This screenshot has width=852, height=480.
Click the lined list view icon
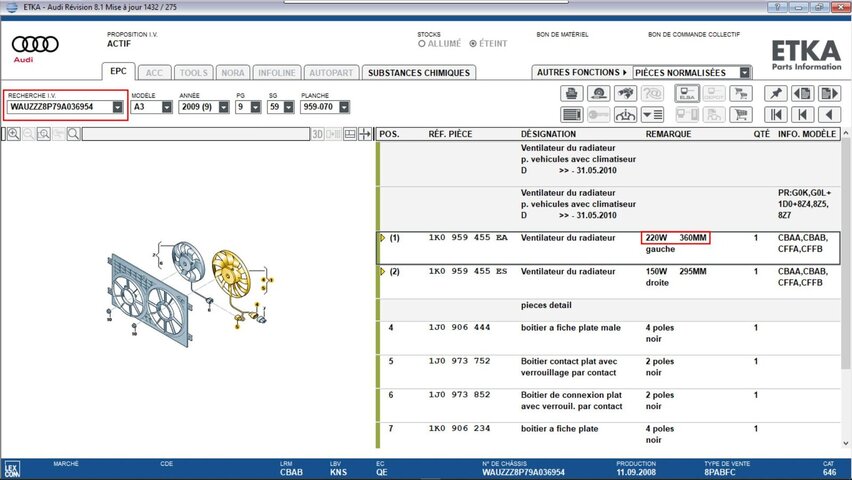571,115
